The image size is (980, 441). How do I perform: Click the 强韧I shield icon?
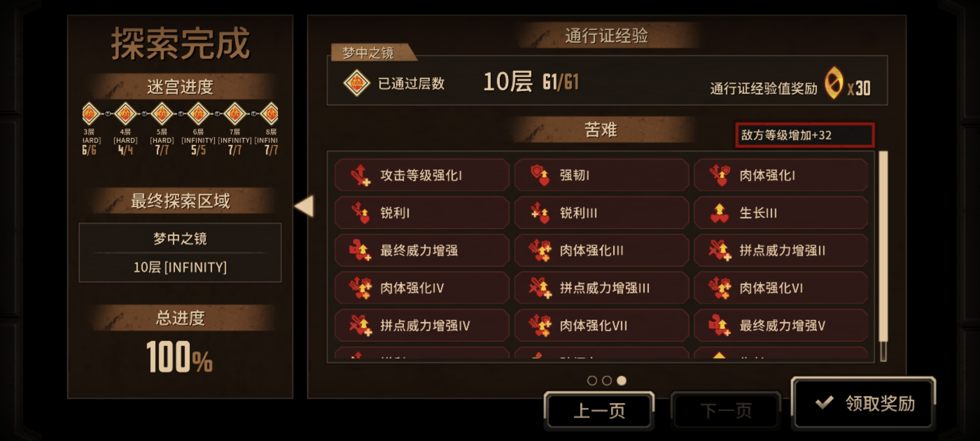tap(540, 175)
